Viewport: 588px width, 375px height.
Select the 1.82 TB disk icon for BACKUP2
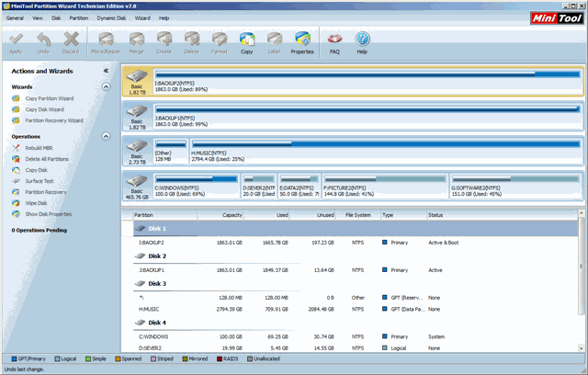pos(137,82)
